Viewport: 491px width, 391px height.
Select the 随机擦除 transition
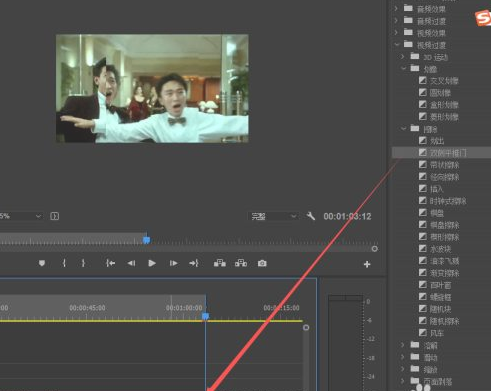444,321
